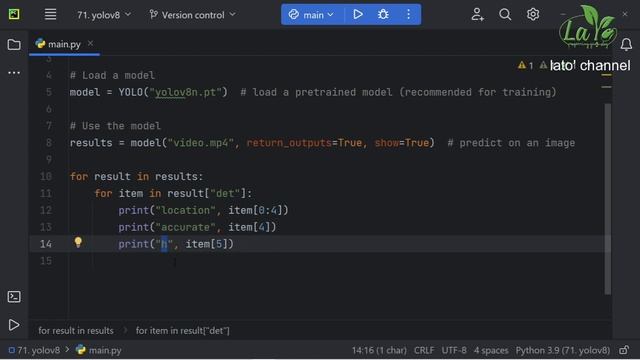Screen dimensions: 640x360
Task: Show more tool windows ellipsis
Action: point(14,73)
